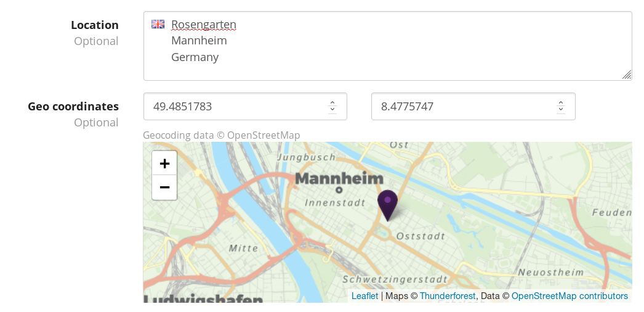Open the Leaflet attribution link
Viewport: 644px width, 312px height.
pos(364,297)
